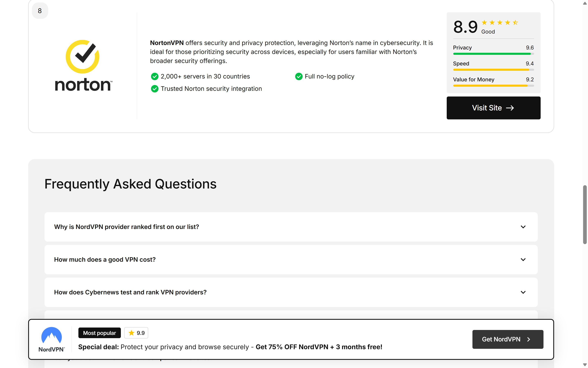The height and width of the screenshot is (368, 588).
Task: Click the scrollbar up arrow
Action: coord(585,3)
